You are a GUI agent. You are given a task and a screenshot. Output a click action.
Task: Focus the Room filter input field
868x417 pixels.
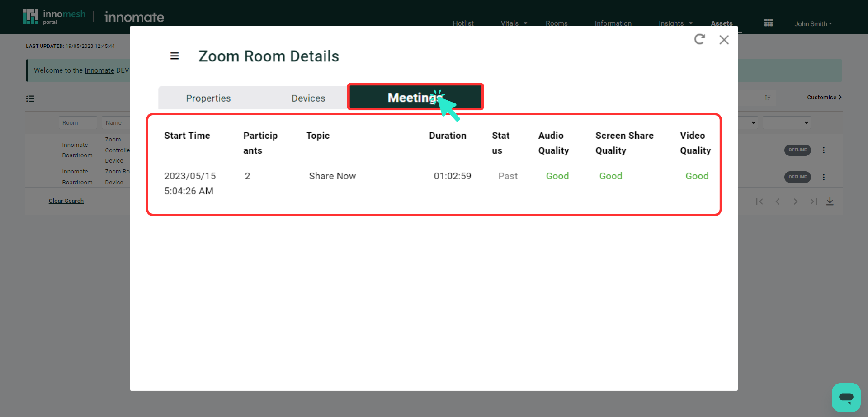click(x=78, y=123)
